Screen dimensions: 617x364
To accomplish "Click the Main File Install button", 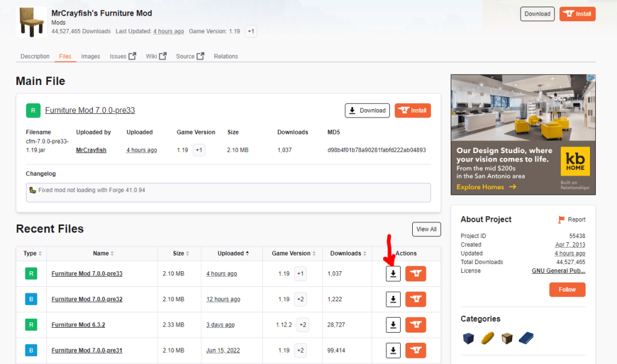I will click(x=412, y=110).
